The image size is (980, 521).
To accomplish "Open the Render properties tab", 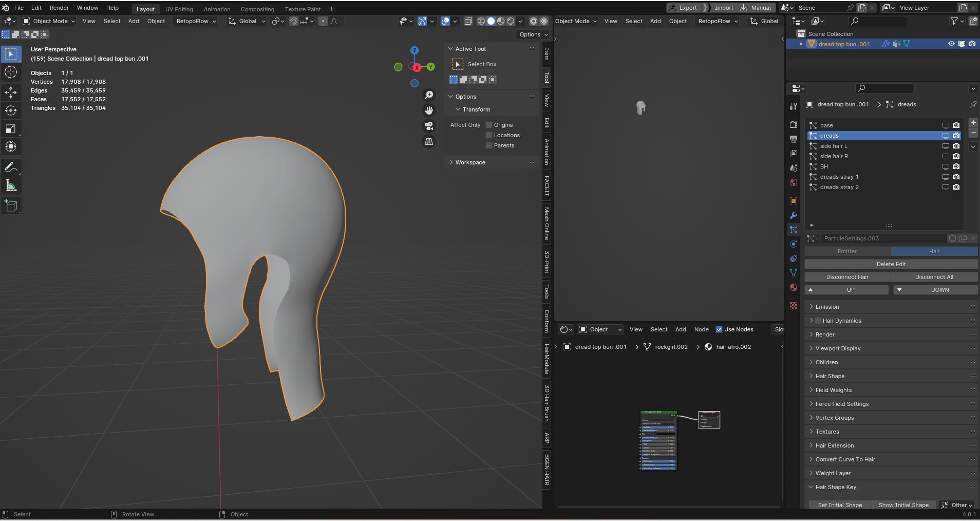I will click(x=794, y=125).
